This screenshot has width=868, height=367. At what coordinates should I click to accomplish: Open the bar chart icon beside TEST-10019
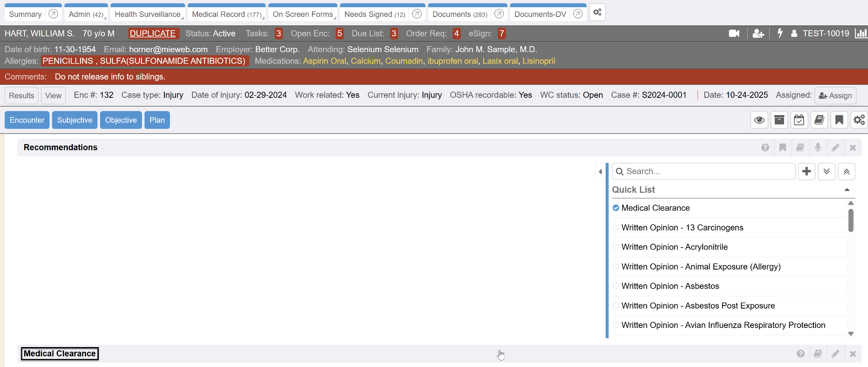click(x=860, y=33)
